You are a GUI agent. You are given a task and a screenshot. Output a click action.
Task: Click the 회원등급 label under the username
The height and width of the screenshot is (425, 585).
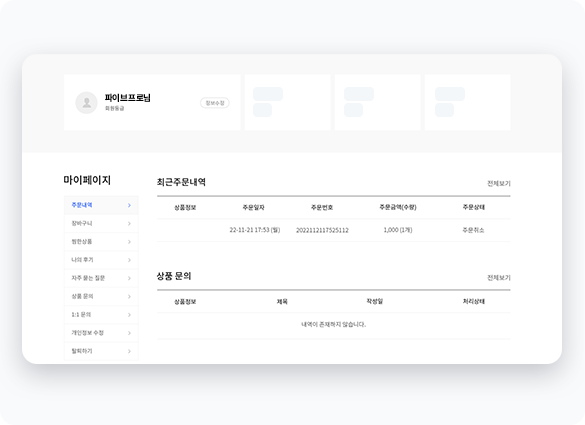pyautogui.click(x=115, y=108)
